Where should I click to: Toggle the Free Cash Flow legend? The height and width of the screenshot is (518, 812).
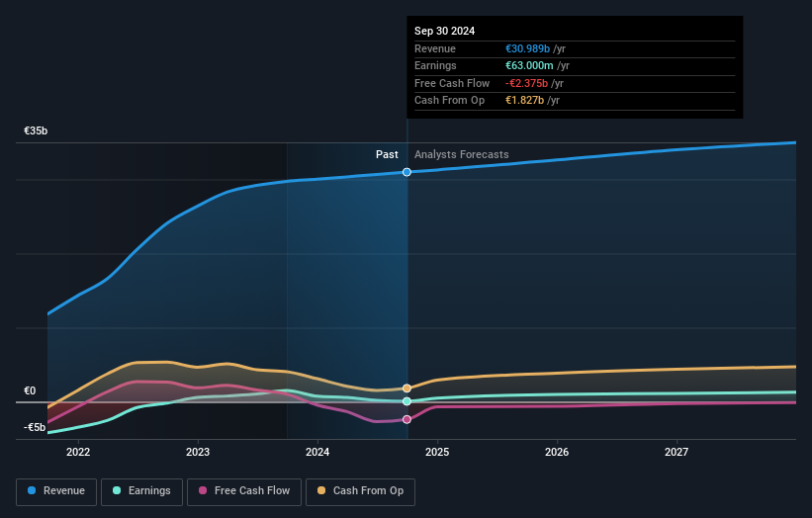(244, 491)
